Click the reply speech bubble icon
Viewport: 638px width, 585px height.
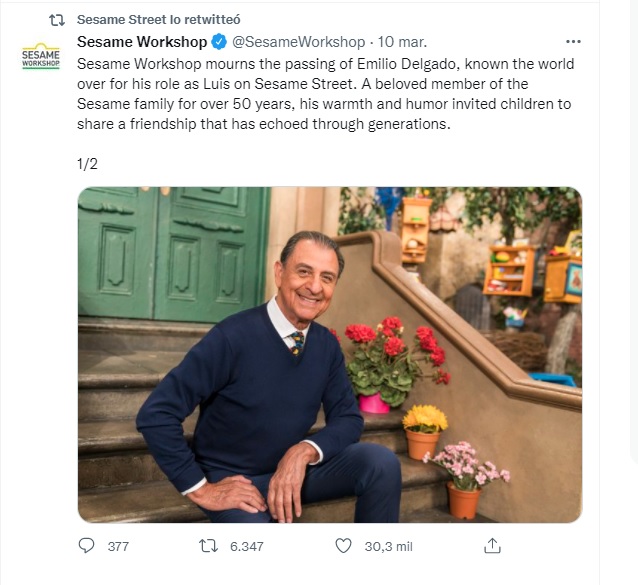click(87, 546)
